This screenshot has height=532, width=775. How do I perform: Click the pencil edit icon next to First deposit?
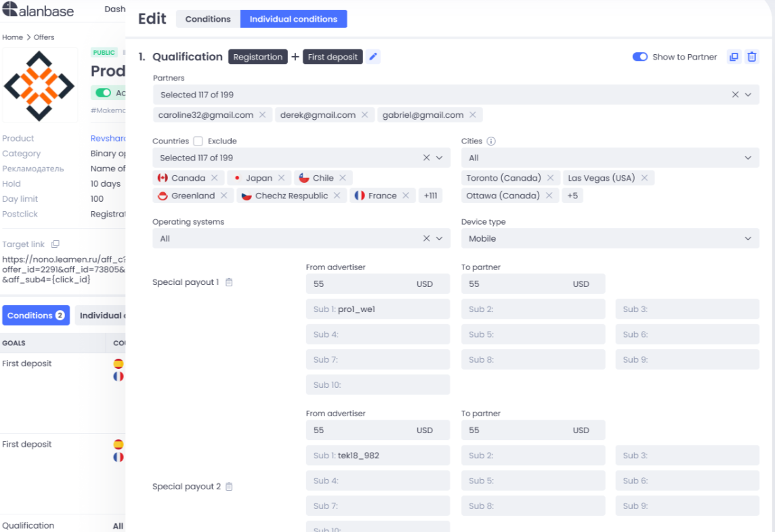point(373,57)
